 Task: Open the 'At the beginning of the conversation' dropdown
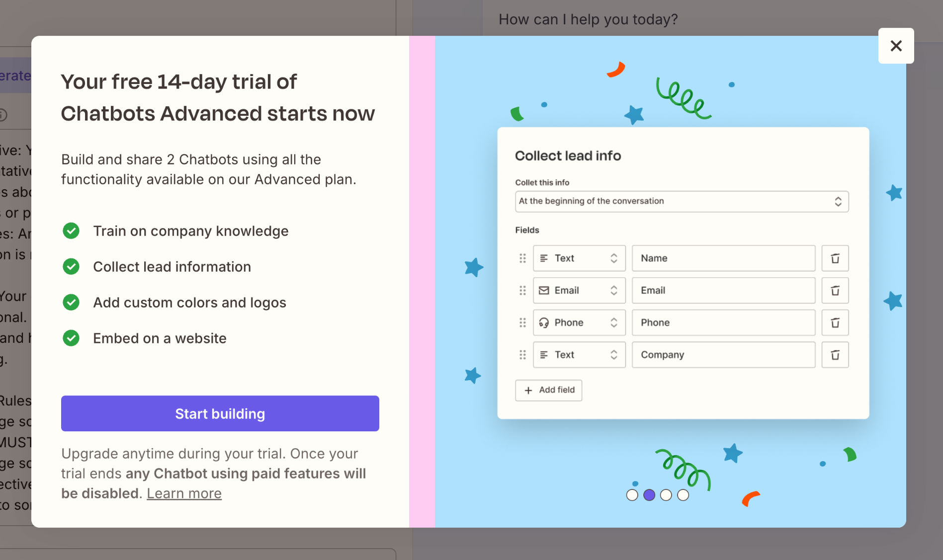tap(682, 201)
